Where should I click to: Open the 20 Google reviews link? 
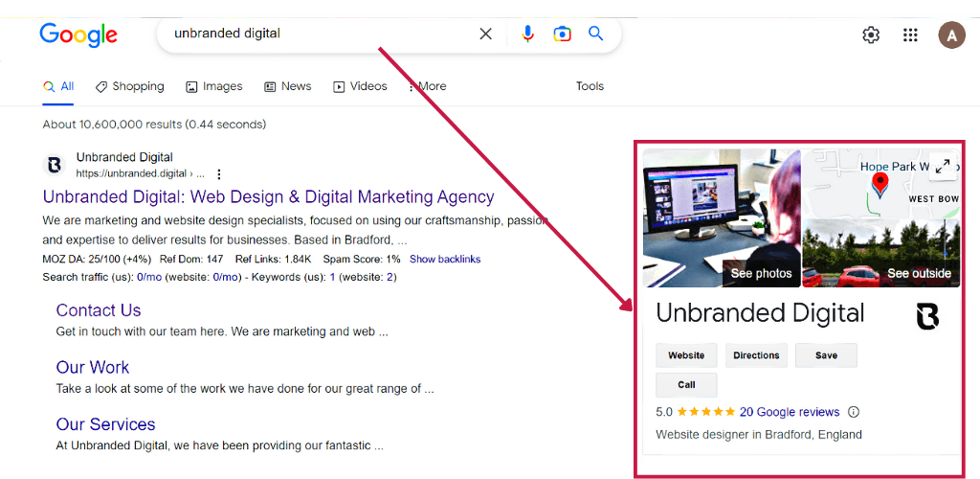pyautogui.click(x=790, y=412)
